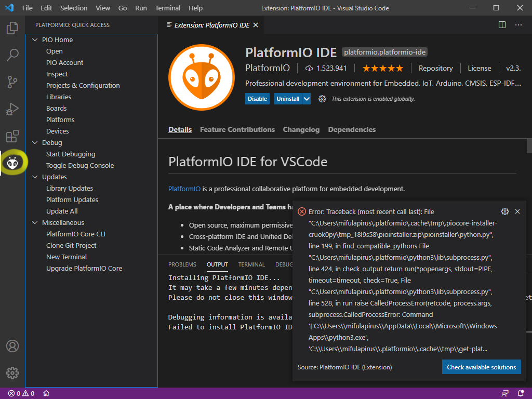532x399 pixels.
Task: Open the View menu
Action: (102, 8)
